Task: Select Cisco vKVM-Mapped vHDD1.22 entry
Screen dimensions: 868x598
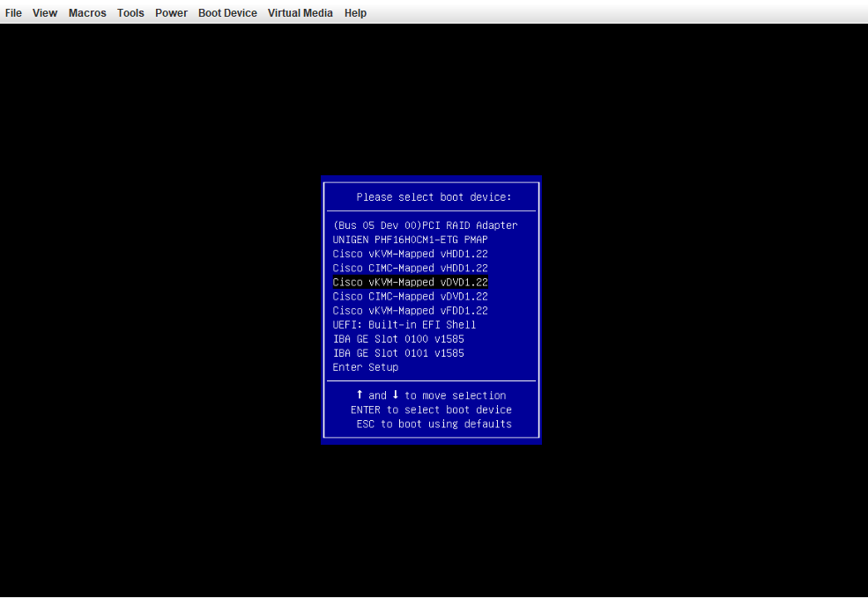Action: coord(410,254)
